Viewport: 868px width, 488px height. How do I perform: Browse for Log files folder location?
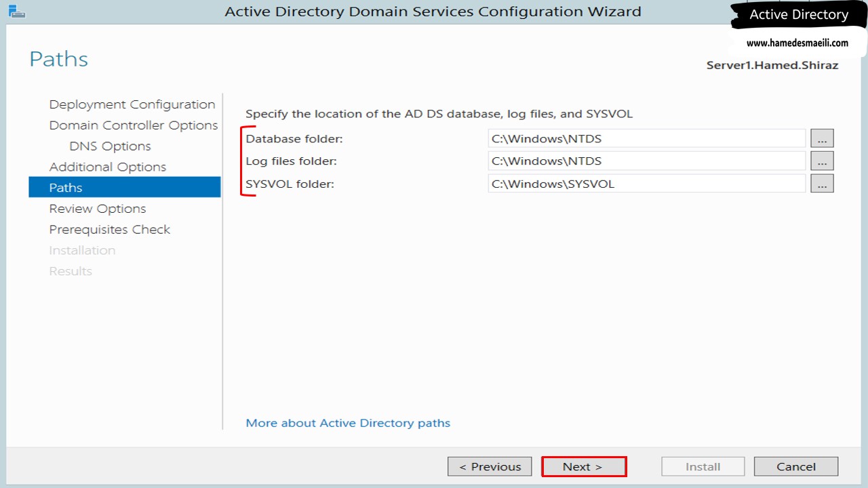coord(822,161)
